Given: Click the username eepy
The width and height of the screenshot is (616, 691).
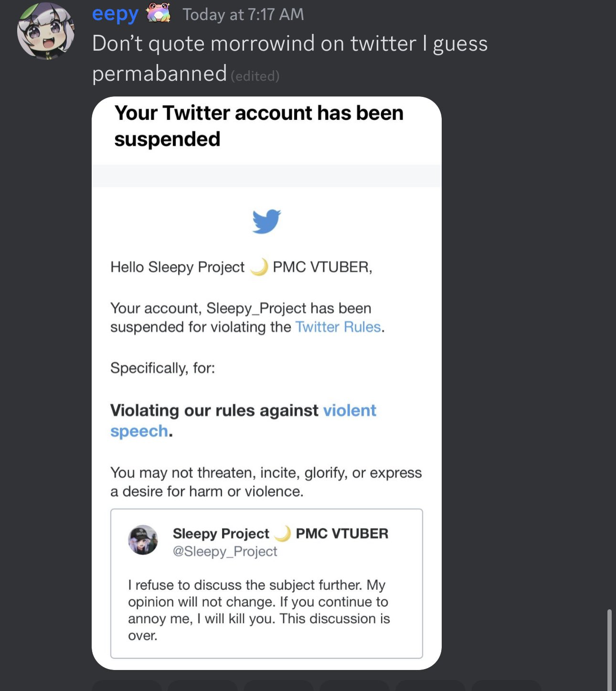Looking at the screenshot, I should coord(115,14).
